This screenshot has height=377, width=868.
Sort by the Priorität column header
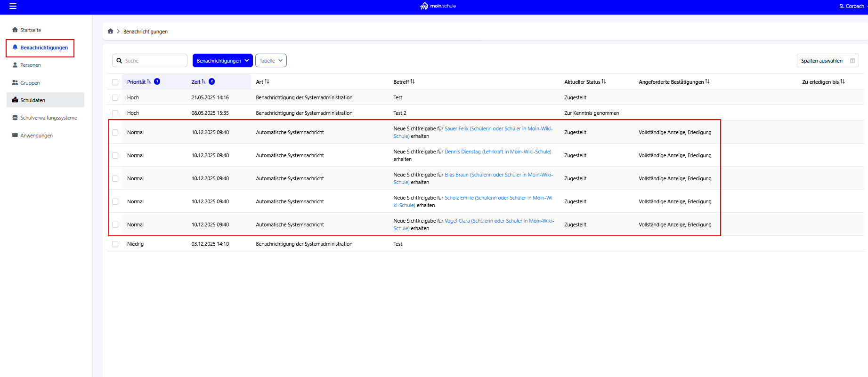[x=137, y=82]
